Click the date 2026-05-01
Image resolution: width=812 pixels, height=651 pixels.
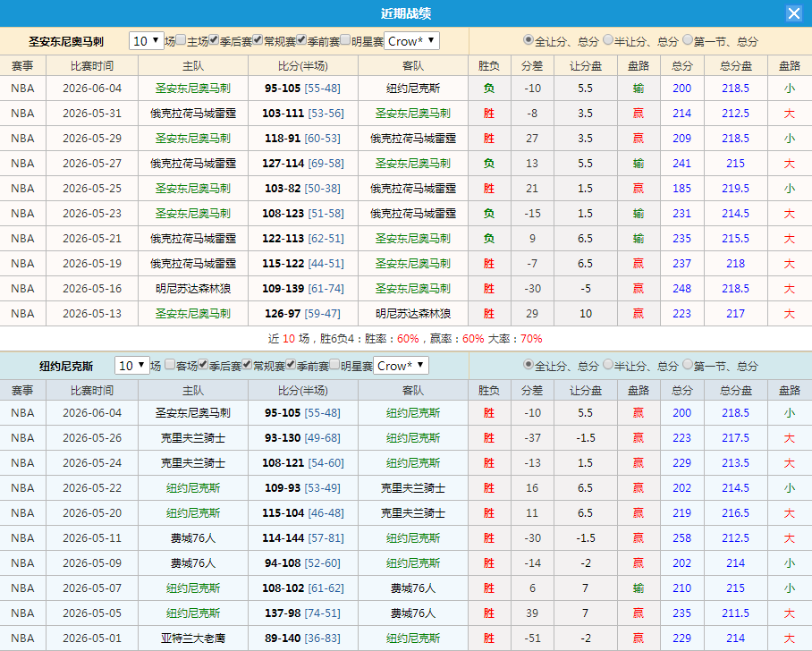coord(92,638)
